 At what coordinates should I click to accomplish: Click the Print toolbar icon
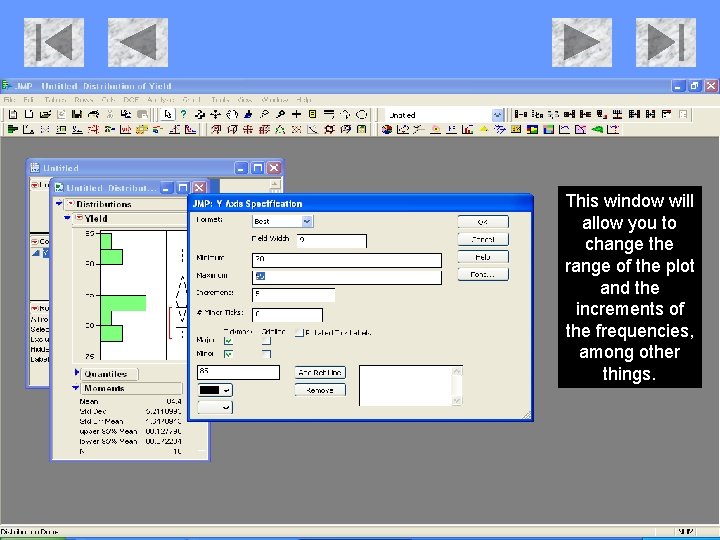coord(93,114)
